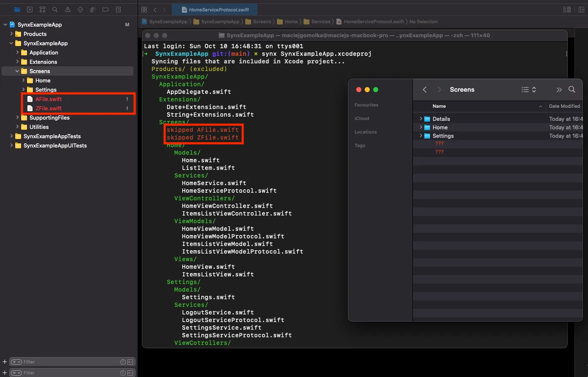Go back in Xcode editor history
588x377 pixels.
pos(155,9)
